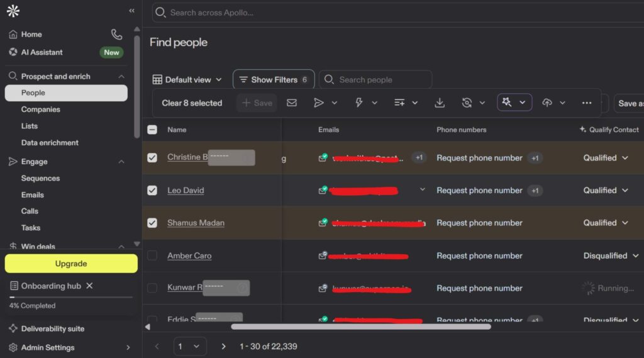Open Qualified dropdown for Christine B
644x358 pixels.
point(606,158)
